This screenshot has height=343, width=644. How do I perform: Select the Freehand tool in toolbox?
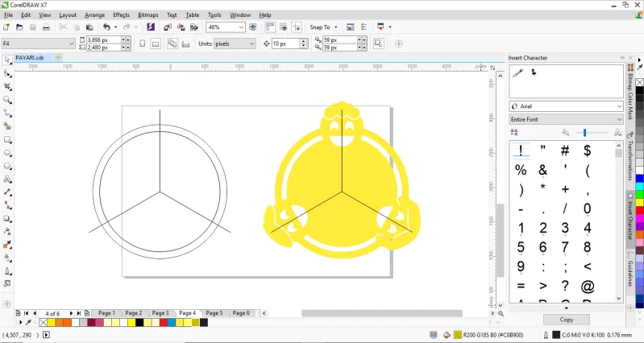click(7, 113)
